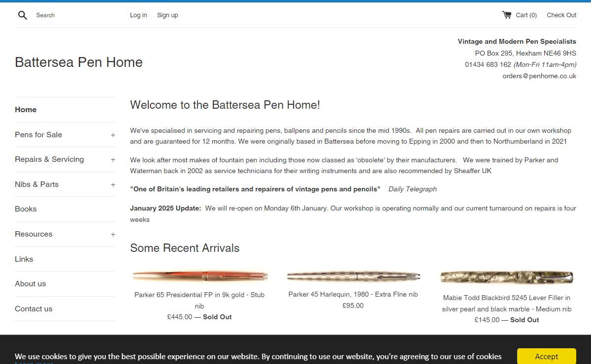Click the £95.00 price text
This screenshot has height=364, width=591.
click(353, 305)
